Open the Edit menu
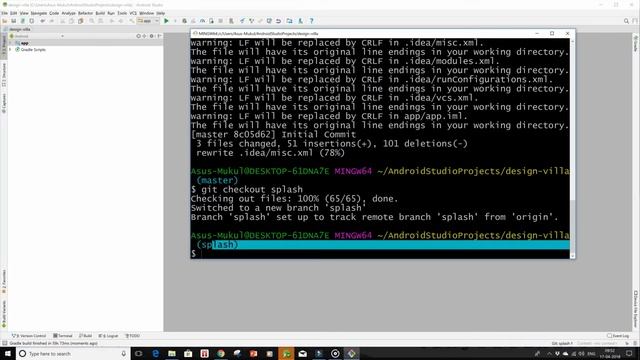The image size is (640, 360). (x=13, y=13)
